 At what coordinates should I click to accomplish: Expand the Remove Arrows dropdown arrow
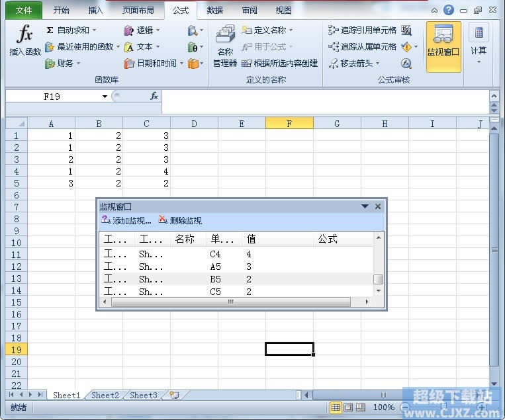click(377, 63)
